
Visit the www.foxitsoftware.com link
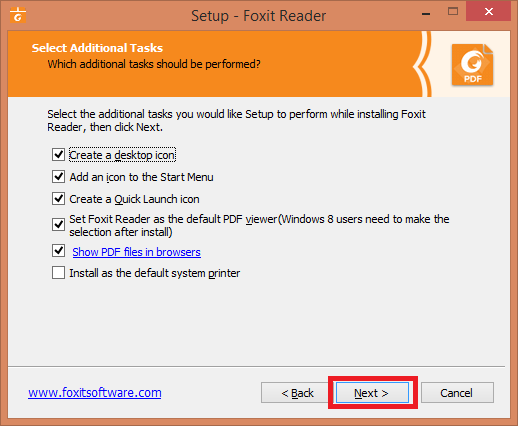95,393
